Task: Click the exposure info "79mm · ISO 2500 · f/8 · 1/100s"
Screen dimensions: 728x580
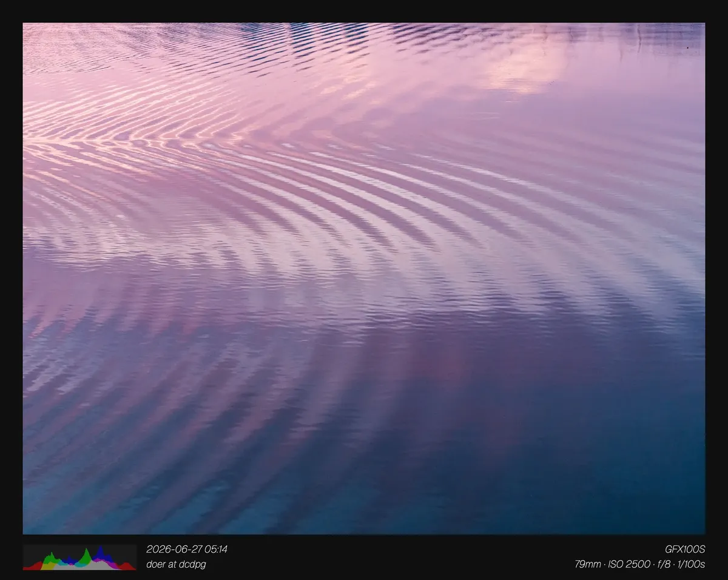Action: [639, 564]
